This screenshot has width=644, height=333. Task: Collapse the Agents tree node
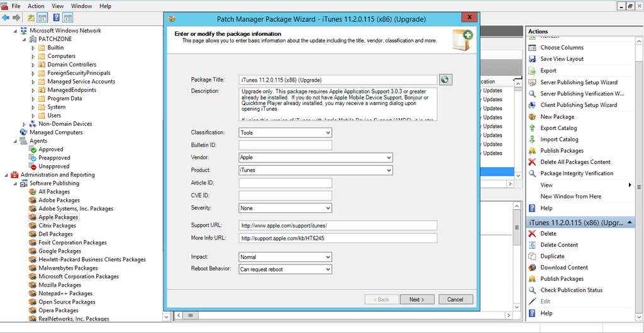15,141
